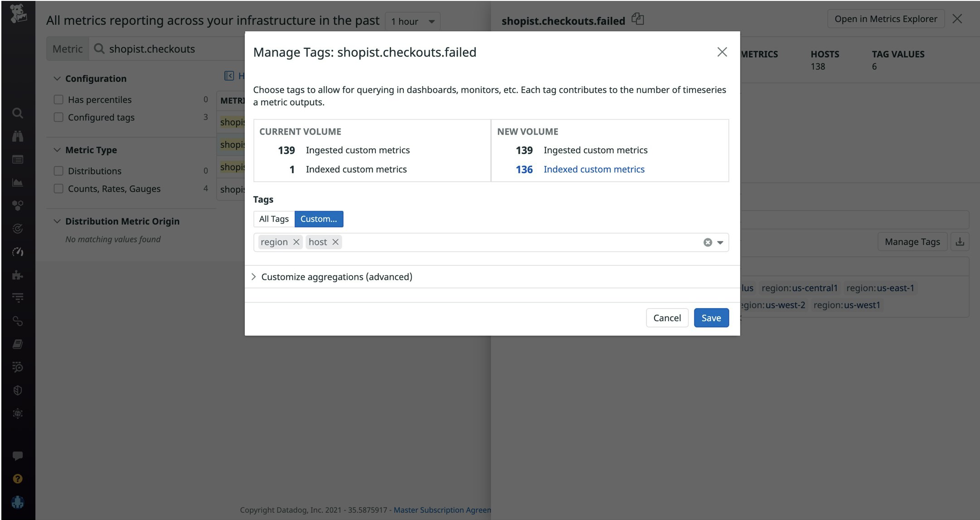Copy metric name with the copy icon
The height and width of the screenshot is (520, 980).
click(638, 19)
